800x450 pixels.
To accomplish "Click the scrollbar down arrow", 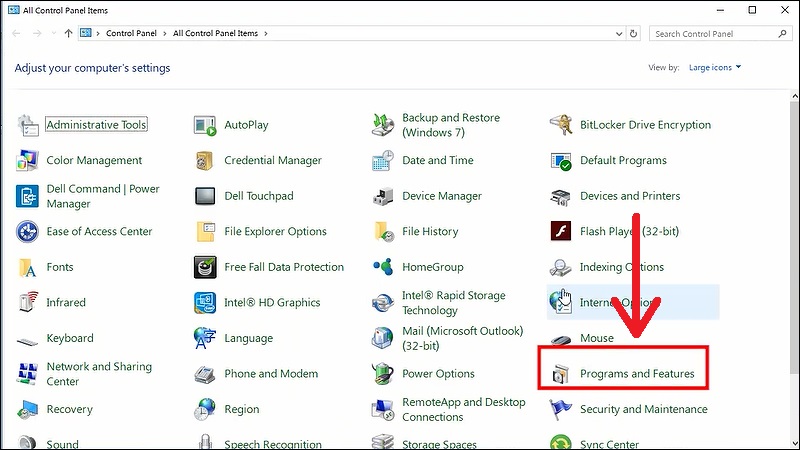I will [795, 444].
